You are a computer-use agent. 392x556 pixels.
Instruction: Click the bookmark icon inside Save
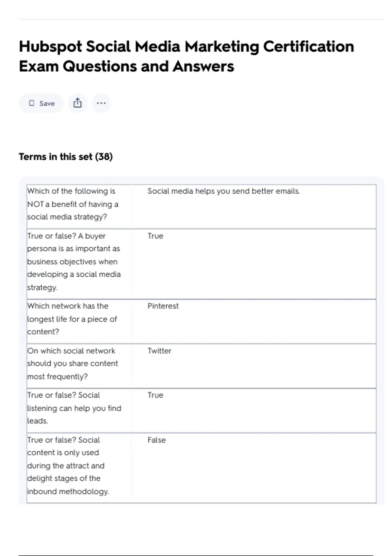32,103
